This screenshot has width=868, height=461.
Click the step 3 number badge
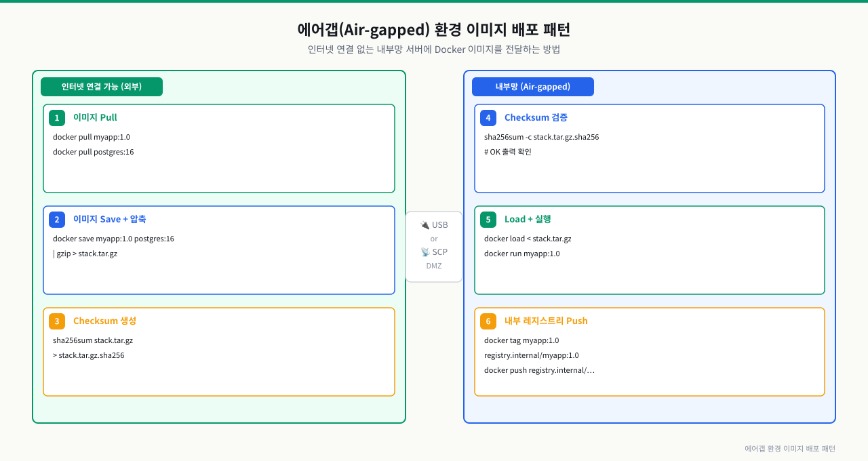[57, 321]
